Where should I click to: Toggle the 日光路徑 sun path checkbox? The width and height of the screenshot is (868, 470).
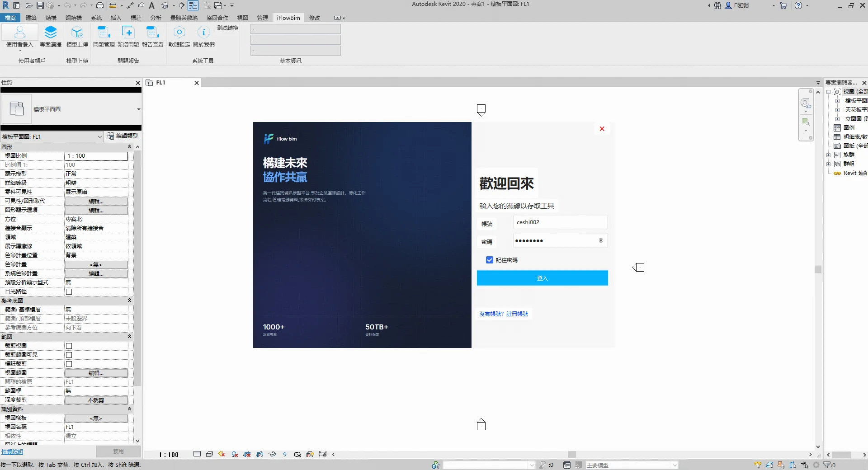[69, 291]
